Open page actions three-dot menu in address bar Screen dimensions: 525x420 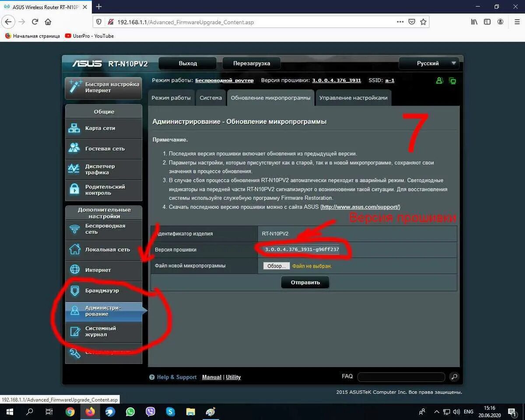pos(400,22)
